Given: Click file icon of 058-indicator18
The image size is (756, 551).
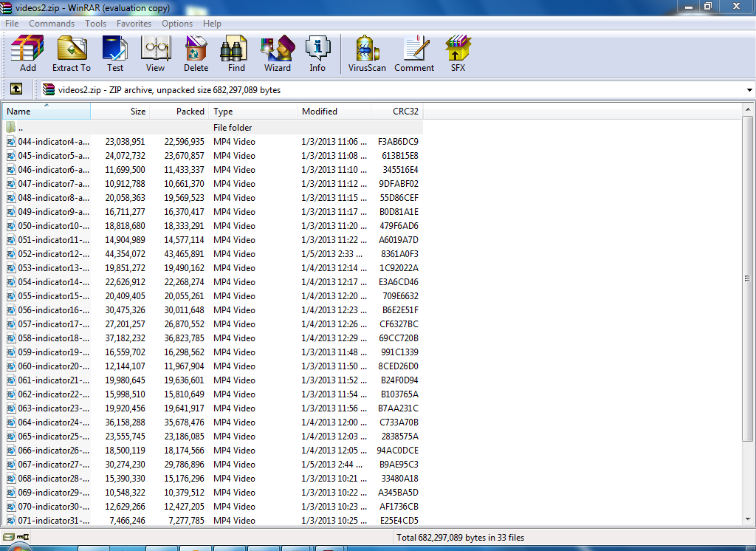Looking at the screenshot, I should pos(11,338).
